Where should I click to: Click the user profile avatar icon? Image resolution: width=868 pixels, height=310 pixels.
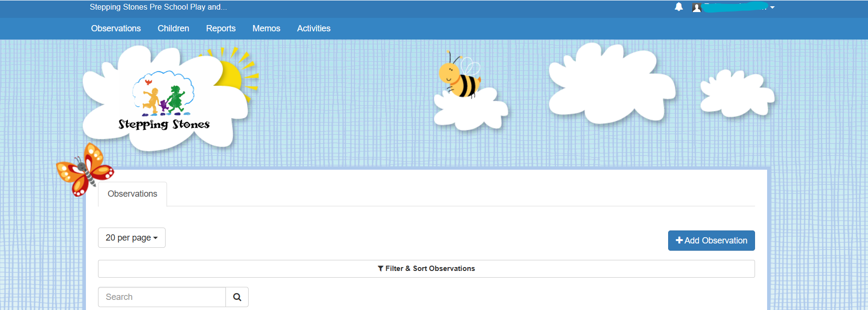[x=697, y=7]
